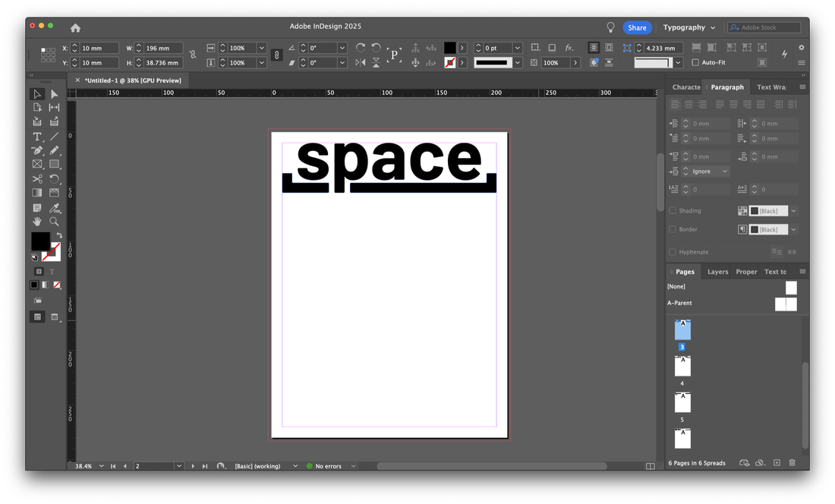Open the stroke style dropdown

tap(517, 63)
